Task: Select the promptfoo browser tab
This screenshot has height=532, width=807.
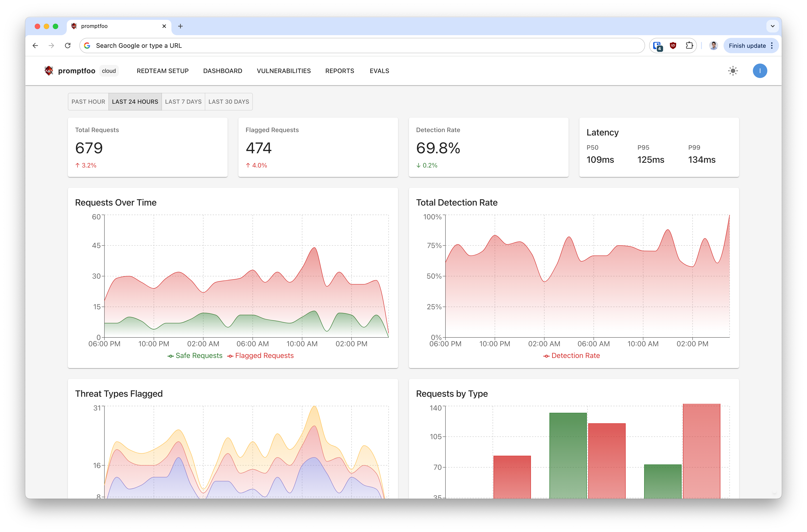Action: pos(119,26)
